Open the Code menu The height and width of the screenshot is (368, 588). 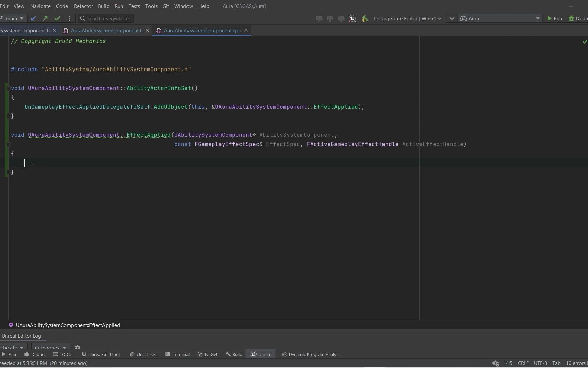pos(62,6)
